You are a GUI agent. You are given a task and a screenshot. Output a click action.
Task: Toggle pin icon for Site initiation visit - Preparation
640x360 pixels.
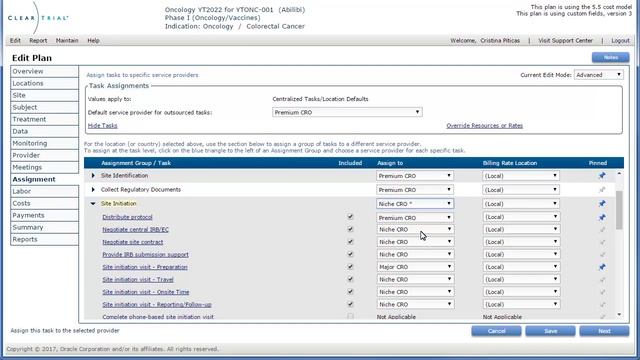click(602, 267)
